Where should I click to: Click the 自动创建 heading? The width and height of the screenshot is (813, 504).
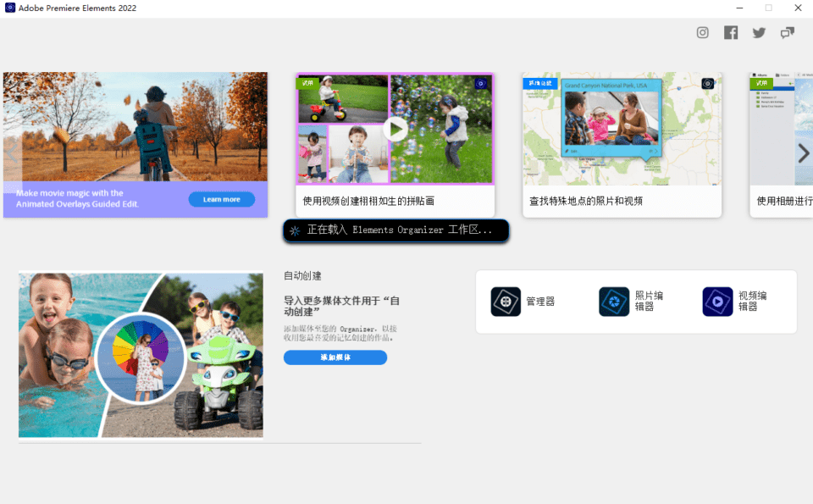point(302,276)
